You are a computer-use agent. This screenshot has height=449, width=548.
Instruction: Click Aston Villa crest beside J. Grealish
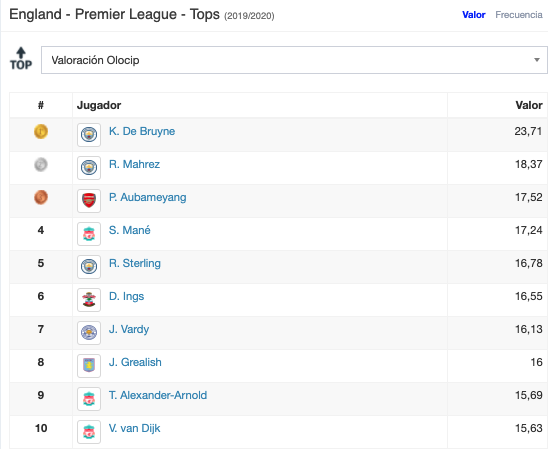89,366
